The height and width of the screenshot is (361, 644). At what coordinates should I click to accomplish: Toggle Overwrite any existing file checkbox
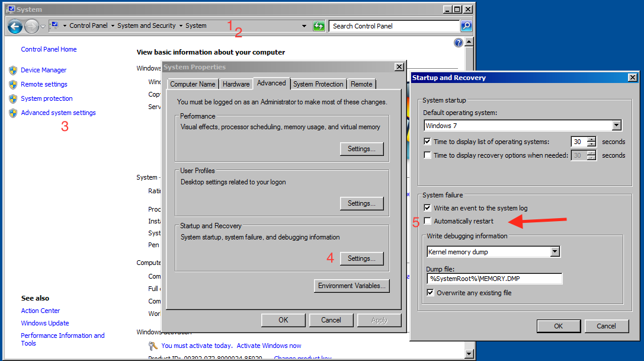pyautogui.click(x=430, y=293)
